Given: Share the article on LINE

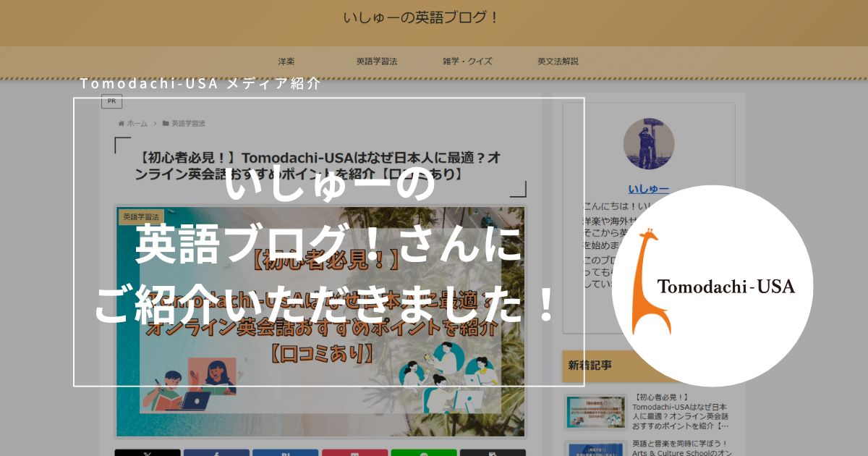Looking at the screenshot, I should click(424, 452).
